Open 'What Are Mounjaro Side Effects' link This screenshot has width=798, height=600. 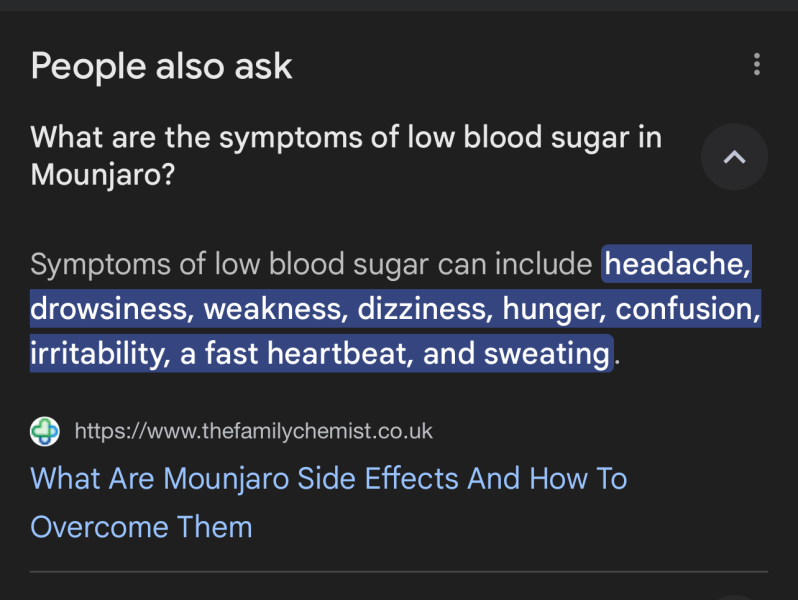click(x=328, y=478)
